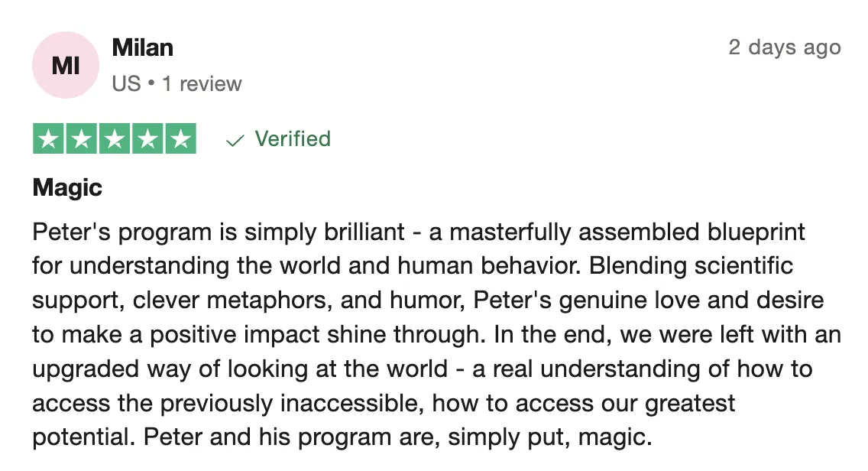This screenshot has width=868, height=471.
Task: Open the 'Magic' review title
Action: click(x=67, y=188)
